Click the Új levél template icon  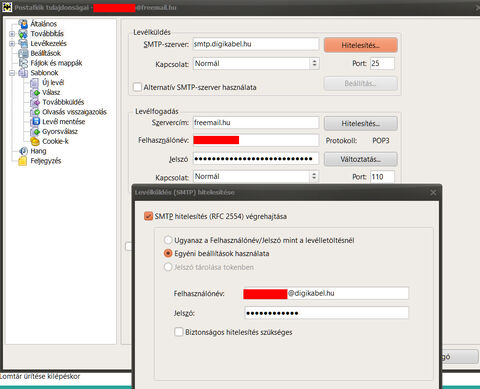(35, 83)
